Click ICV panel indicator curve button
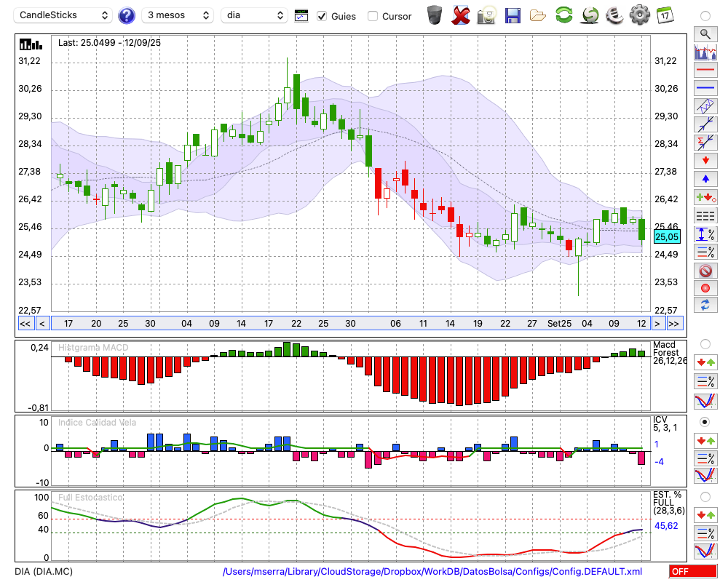Viewport: 728px width, 582px height. (x=705, y=476)
